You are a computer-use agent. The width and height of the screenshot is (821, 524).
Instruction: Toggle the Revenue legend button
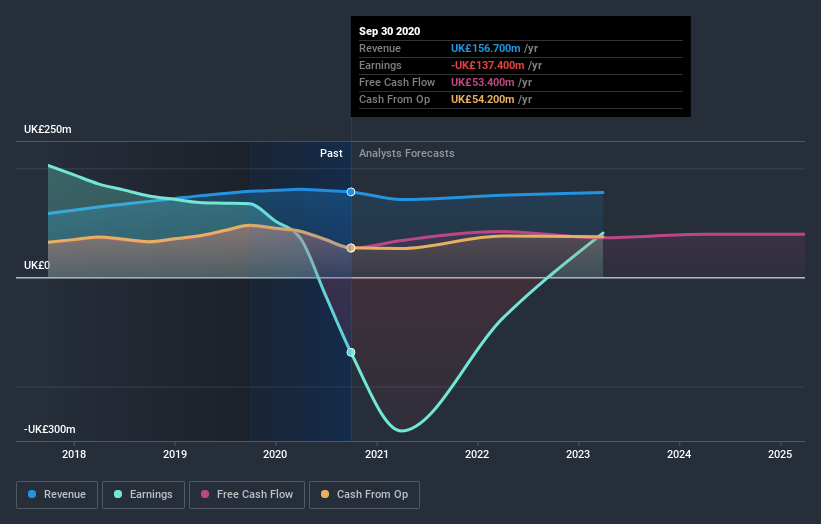coord(57,495)
